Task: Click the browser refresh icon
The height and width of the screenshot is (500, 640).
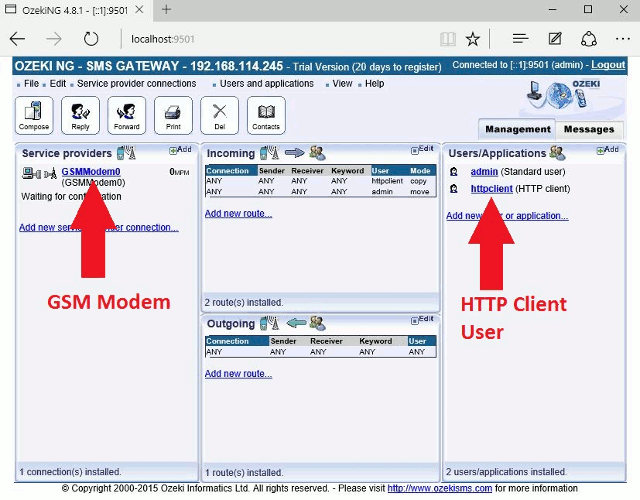Action: tap(91, 39)
